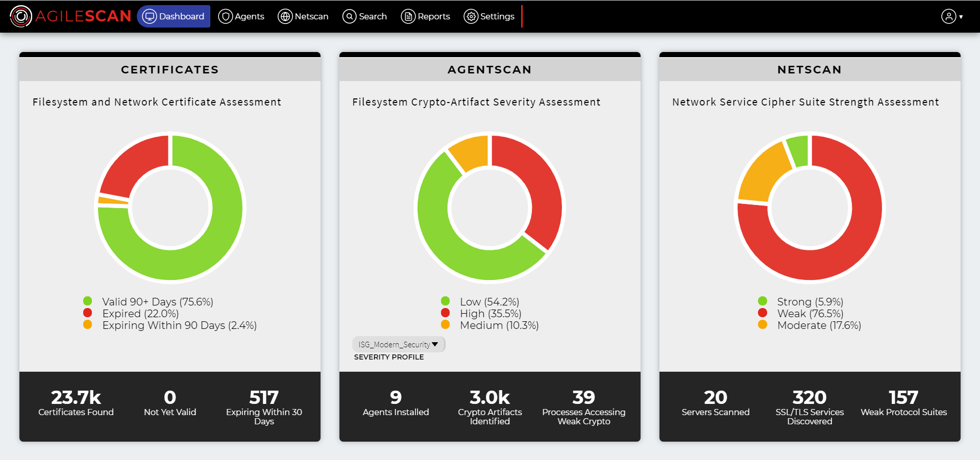This screenshot has width=980, height=460.
Task: Click the user profile icon
Action: click(x=948, y=16)
